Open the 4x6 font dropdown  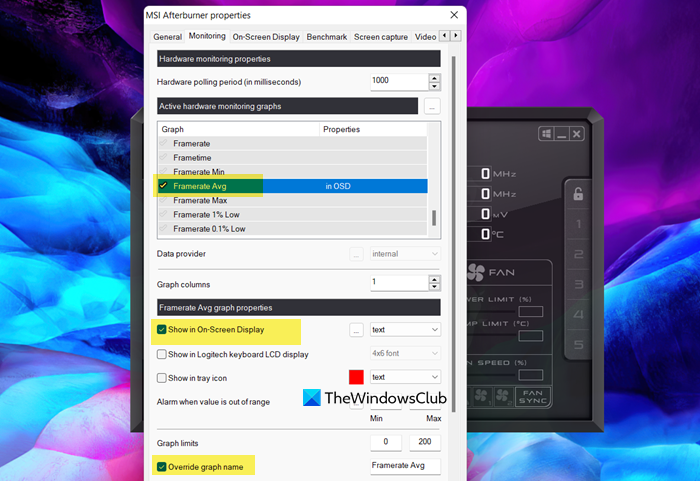[405, 353]
